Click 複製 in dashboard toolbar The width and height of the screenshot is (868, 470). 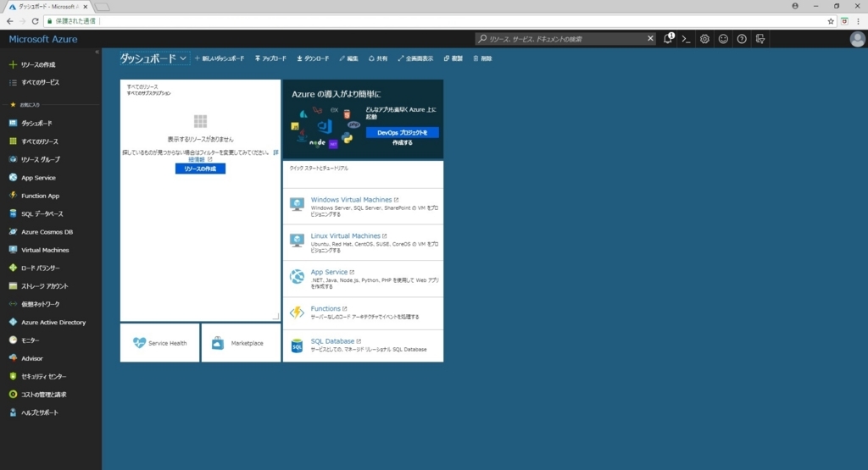(453, 58)
